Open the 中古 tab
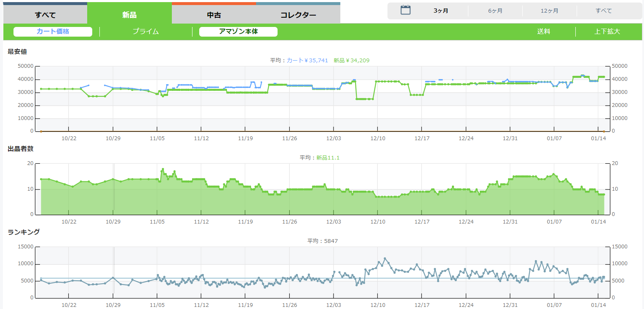 coord(214,15)
